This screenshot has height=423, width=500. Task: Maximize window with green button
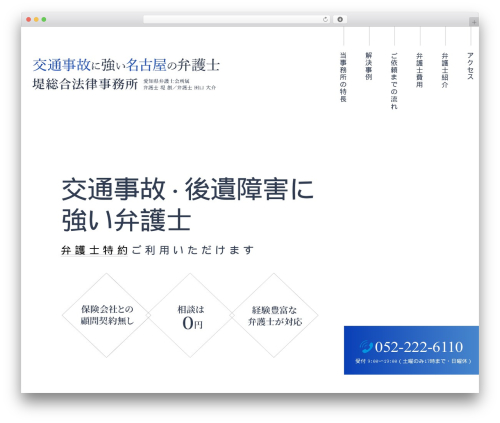[44, 20]
